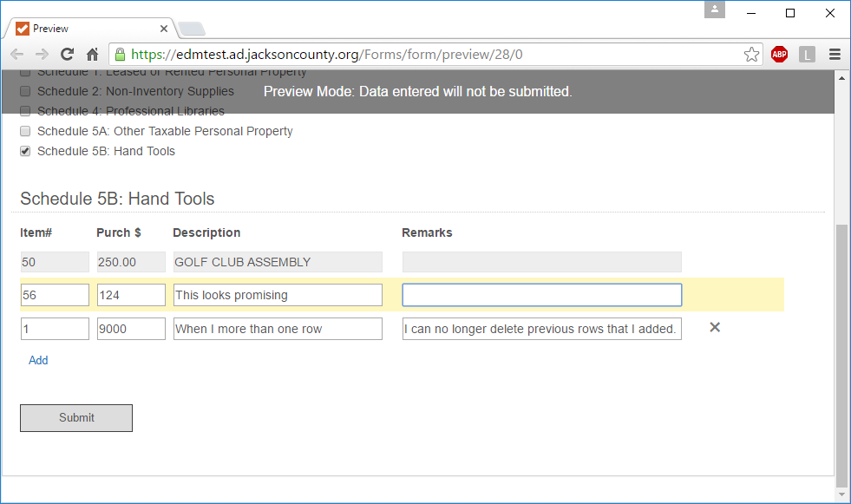Delete the third row with X icon
The image size is (851, 504).
715,327
